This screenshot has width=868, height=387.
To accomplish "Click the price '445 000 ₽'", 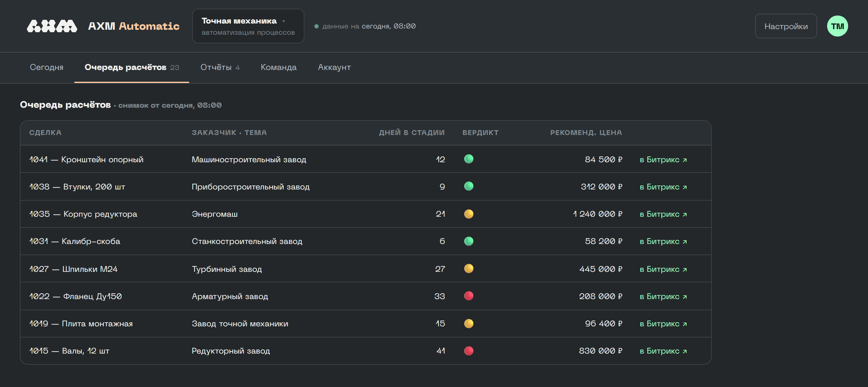I will coord(601,269).
